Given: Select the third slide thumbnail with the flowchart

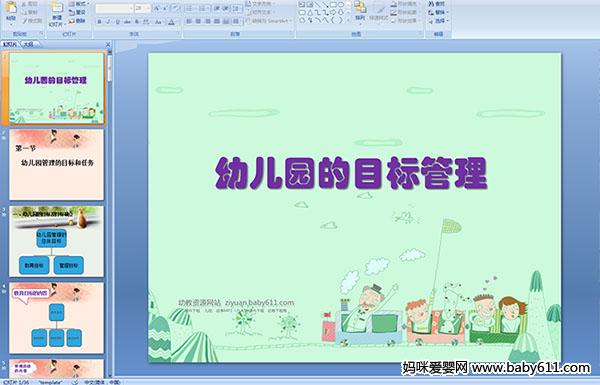Looking at the screenshot, I should point(56,241).
